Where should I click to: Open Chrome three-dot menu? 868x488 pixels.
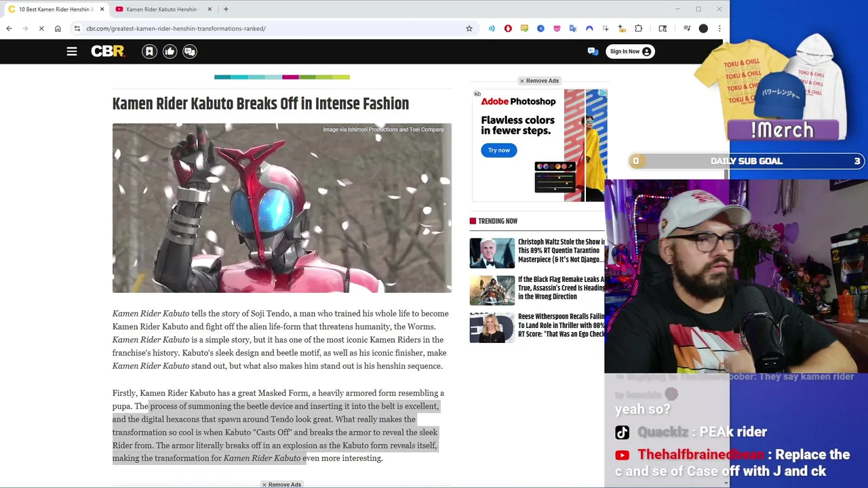click(x=719, y=28)
